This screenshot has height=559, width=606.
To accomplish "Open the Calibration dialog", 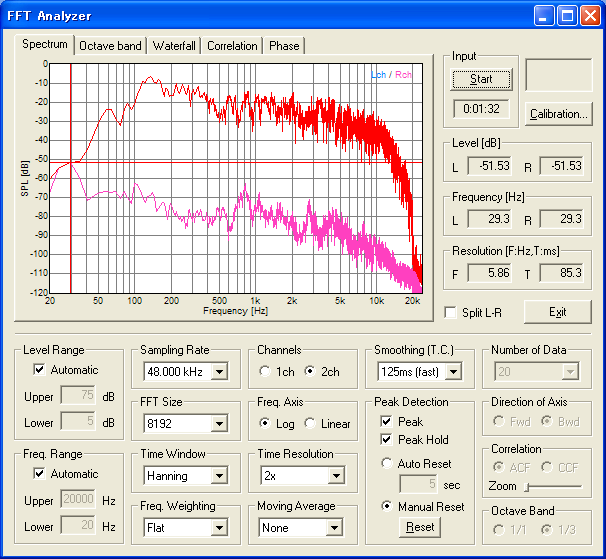I will (x=558, y=114).
